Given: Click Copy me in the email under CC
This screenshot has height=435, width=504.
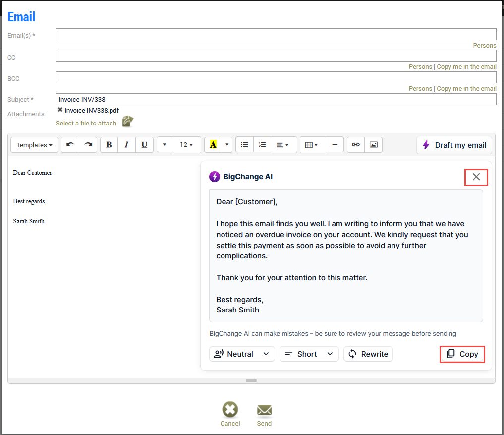Looking at the screenshot, I should (x=466, y=66).
